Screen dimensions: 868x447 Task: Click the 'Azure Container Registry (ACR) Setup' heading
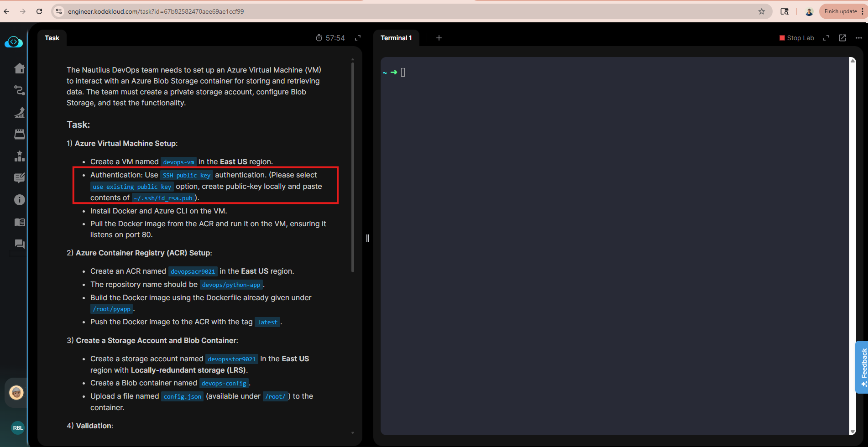[x=144, y=253]
